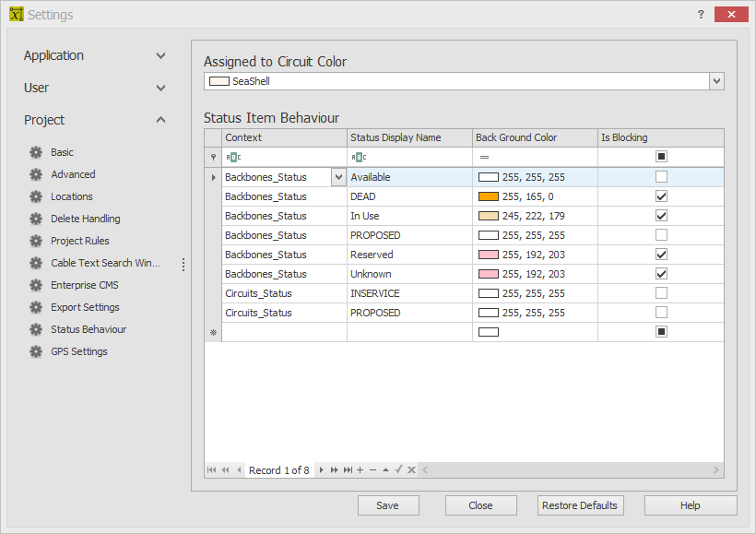
Task: Click the question mark help icon in title bar
Action: [x=701, y=15]
